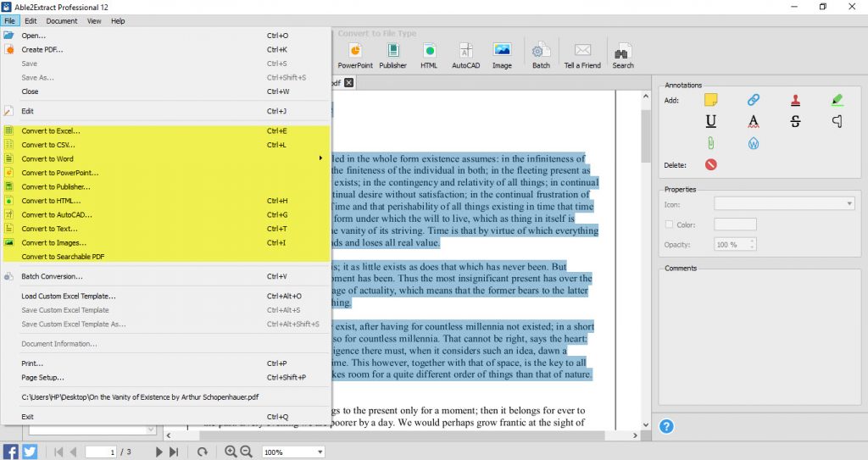Close the open PDF document tab

click(x=348, y=82)
